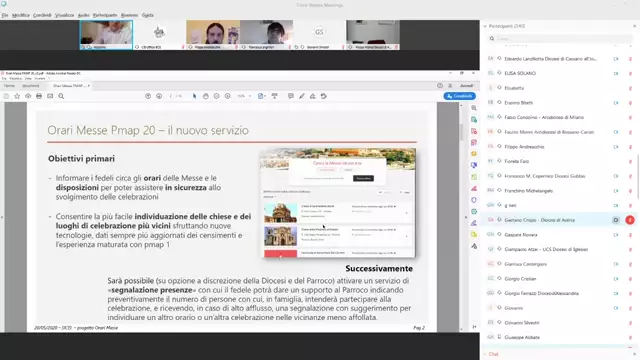The image size is (640, 360).
Task: Expand the Chat section at the panel bottom
Action: [x=485, y=354]
